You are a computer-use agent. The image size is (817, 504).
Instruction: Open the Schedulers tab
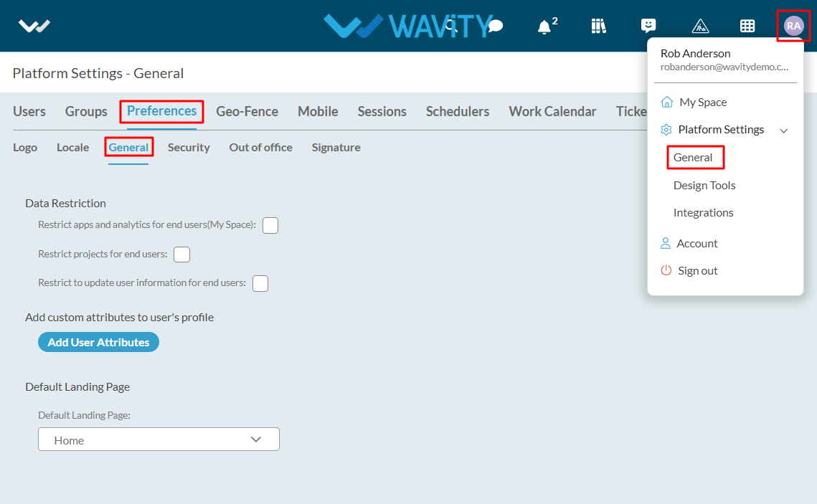(458, 111)
